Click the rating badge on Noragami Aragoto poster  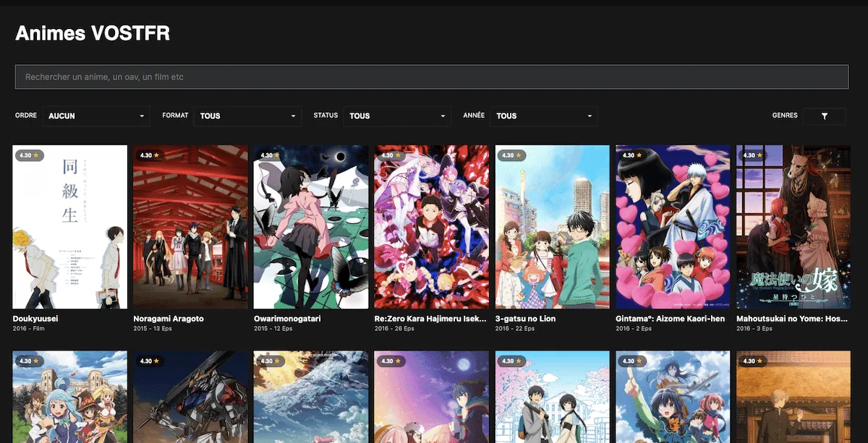click(150, 155)
